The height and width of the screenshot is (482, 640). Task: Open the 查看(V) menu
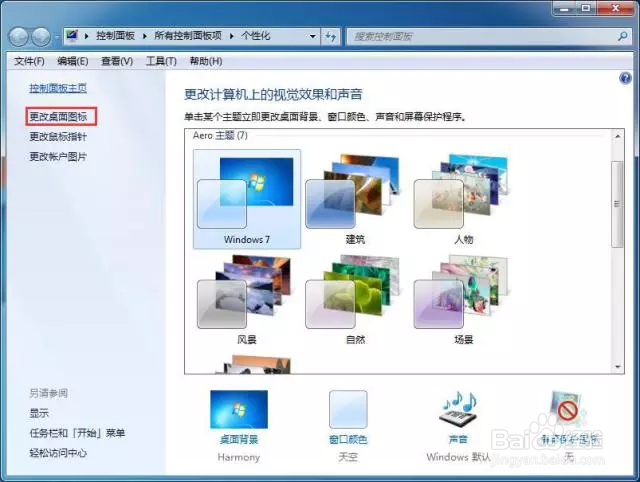(117, 61)
